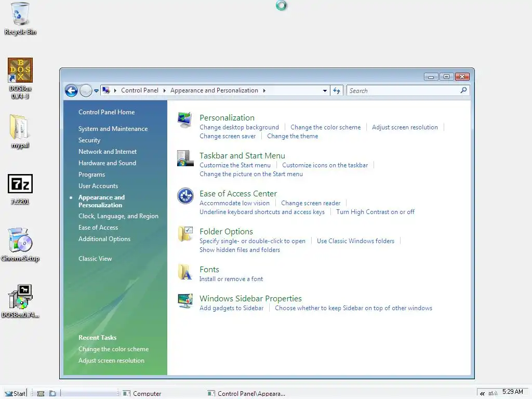Expand the arrow before Control Panel breadcrumb
The width and height of the screenshot is (532, 399).
(x=115, y=90)
